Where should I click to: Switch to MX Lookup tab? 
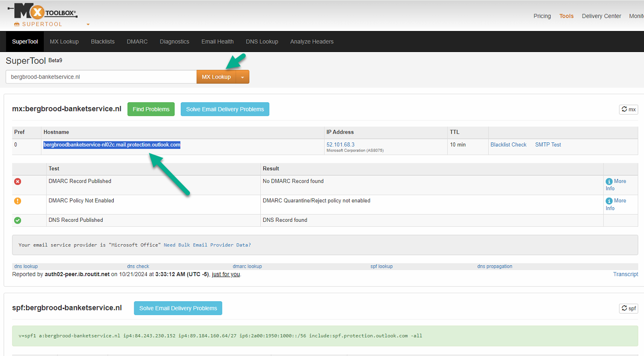point(64,42)
